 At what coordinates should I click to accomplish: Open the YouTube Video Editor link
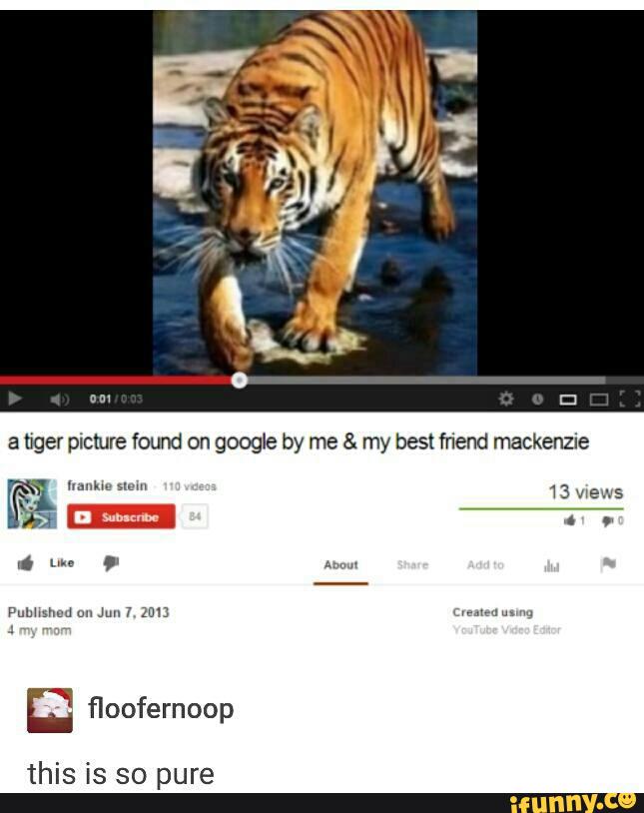[506, 630]
